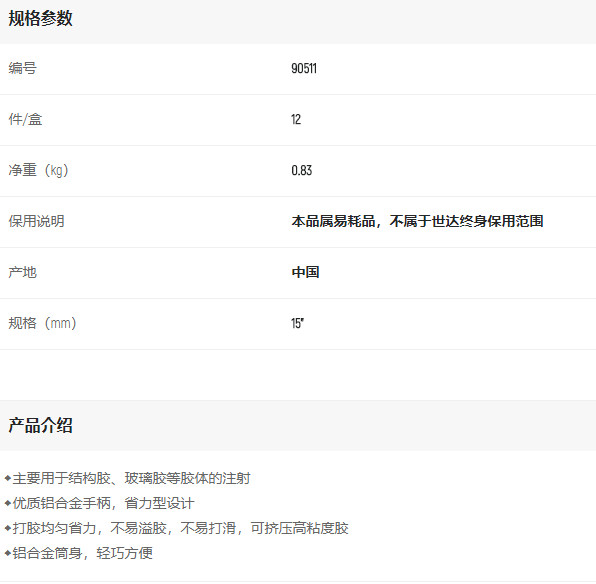Click the 规格参数 section heading

pos(40,18)
